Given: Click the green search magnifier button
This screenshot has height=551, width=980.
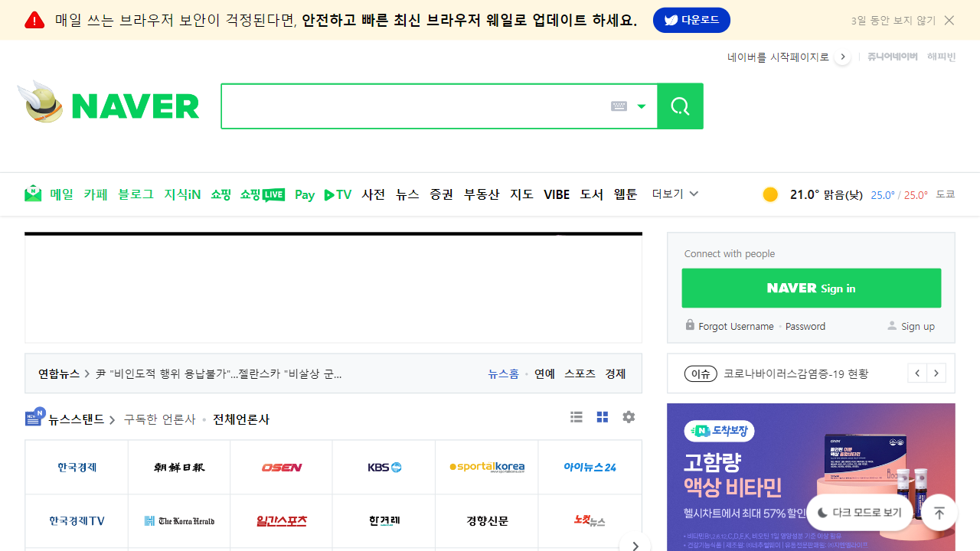Looking at the screenshot, I should [680, 106].
